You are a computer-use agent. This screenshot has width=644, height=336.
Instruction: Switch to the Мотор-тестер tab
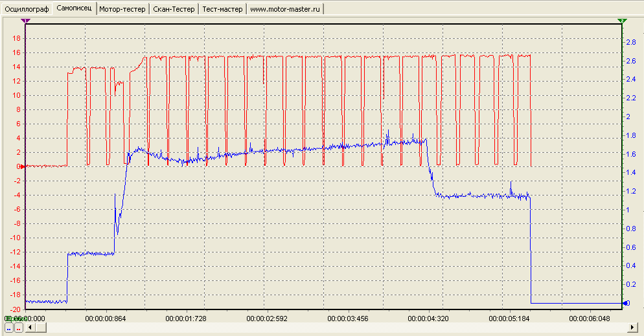click(122, 9)
